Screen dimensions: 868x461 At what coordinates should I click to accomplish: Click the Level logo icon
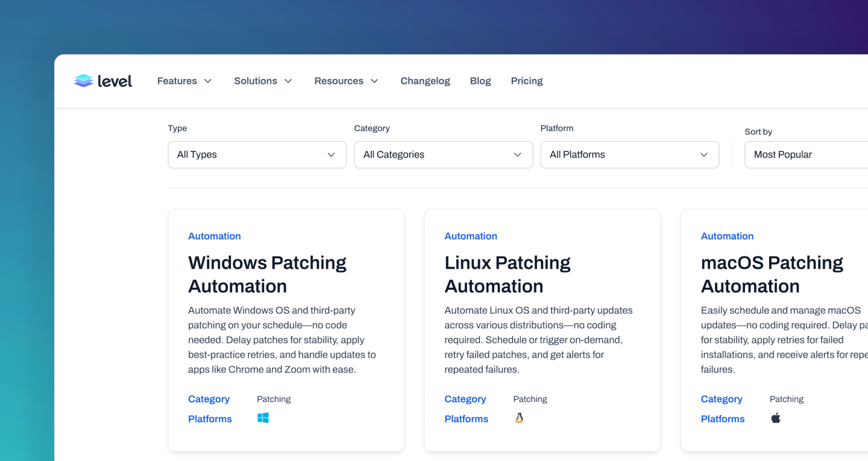coord(83,81)
